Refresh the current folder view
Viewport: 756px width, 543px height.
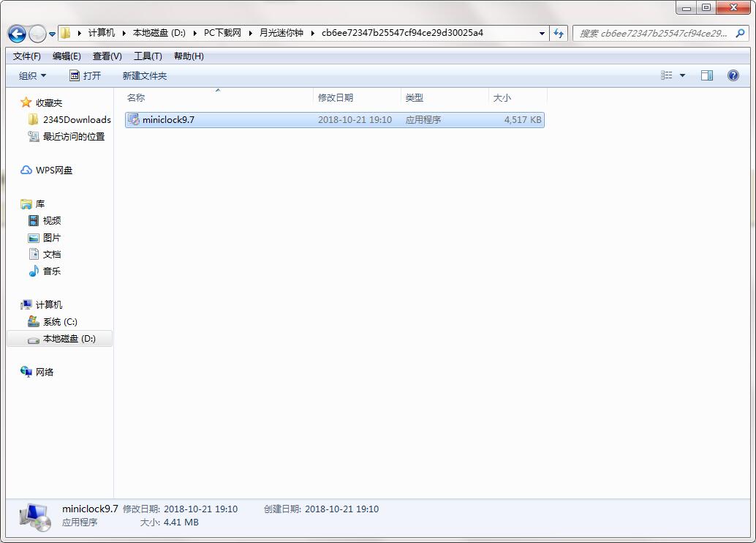click(x=559, y=34)
